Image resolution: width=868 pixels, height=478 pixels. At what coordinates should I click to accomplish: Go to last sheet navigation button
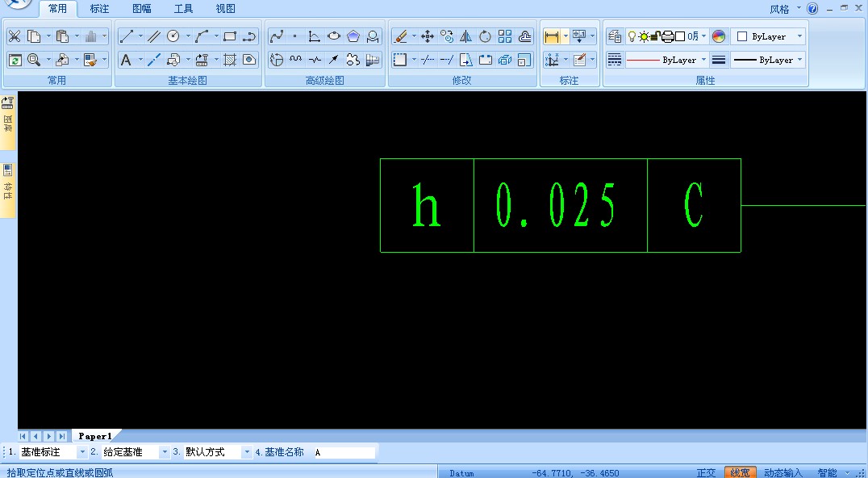62,437
